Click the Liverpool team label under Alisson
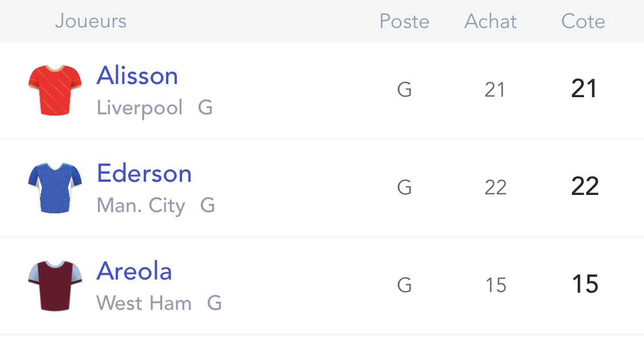644x339 pixels. 140,108
